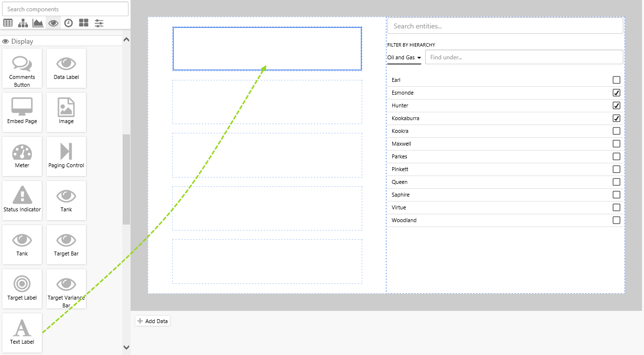
Task: Click the Kookaburra entity name
Action: 405,118
